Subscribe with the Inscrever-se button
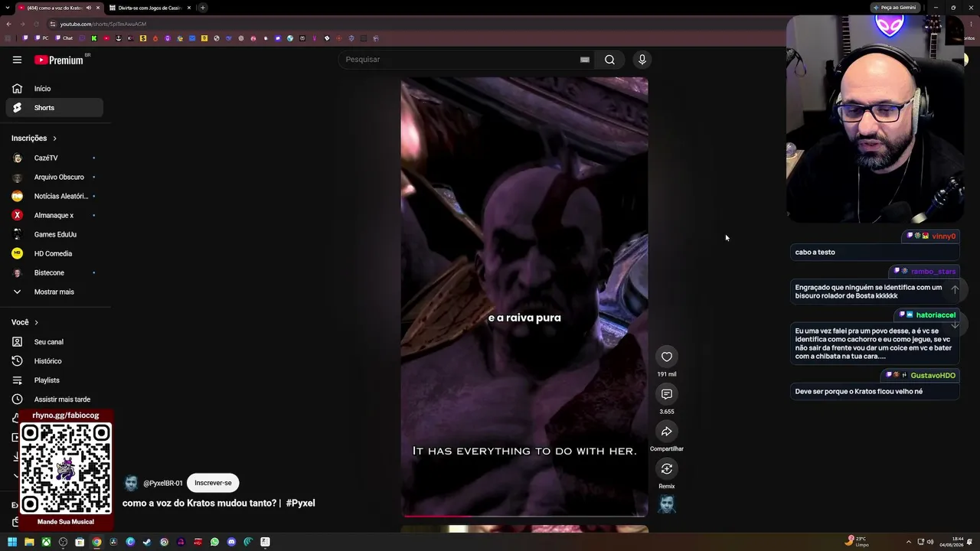 tap(213, 483)
